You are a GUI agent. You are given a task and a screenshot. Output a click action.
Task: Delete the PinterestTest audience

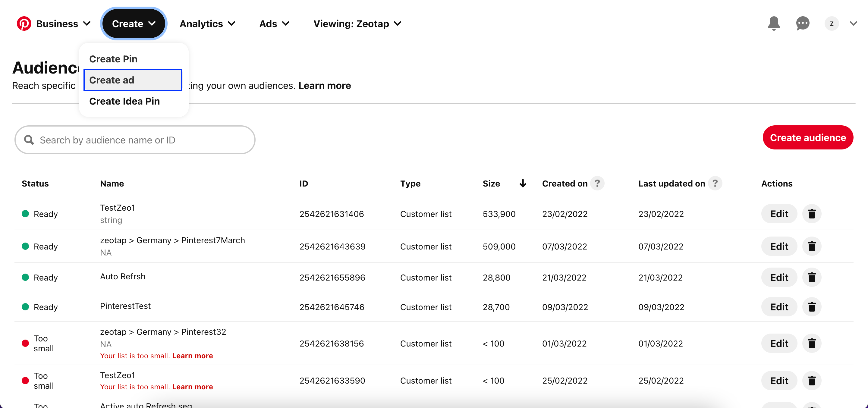point(812,307)
